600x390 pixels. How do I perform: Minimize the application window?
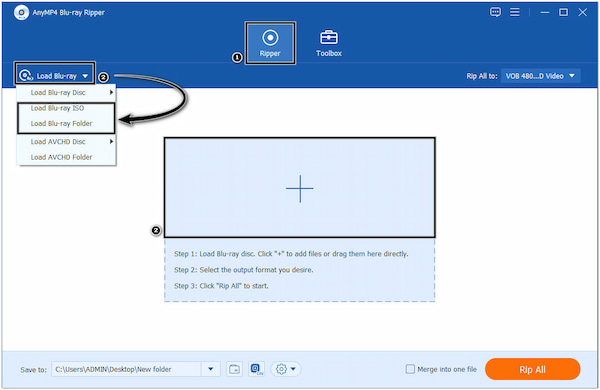tap(545, 12)
